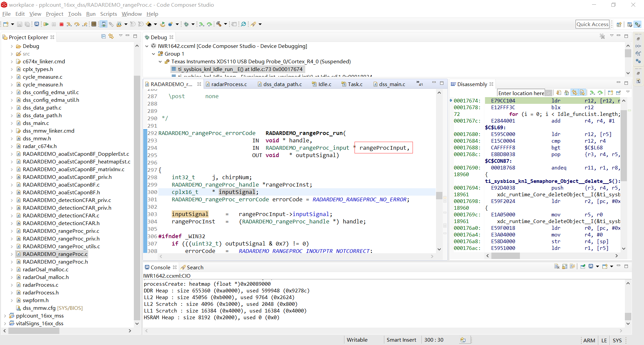Open the CCS Debug perspective icon

[x=637, y=24]
